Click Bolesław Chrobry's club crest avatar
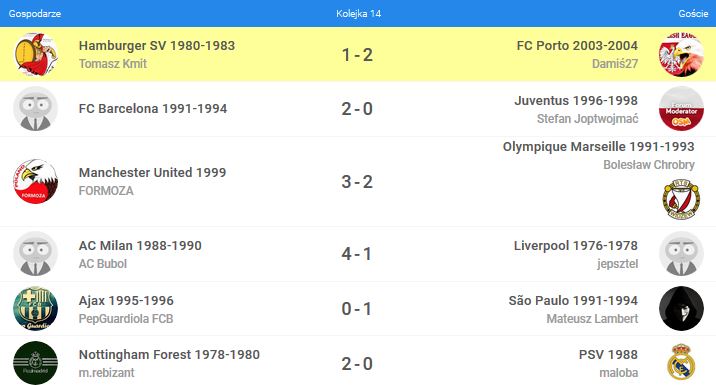Viewport: 716px width, 385px height. (681, 199)
